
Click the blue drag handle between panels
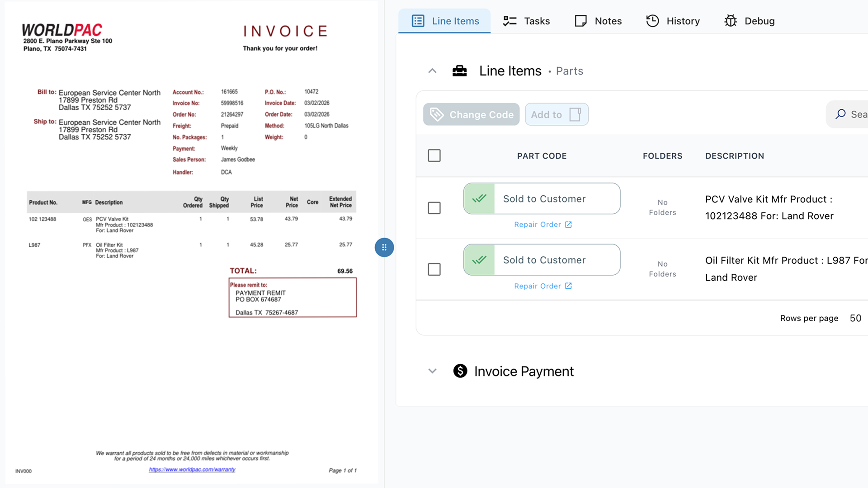click(x=384, y=247)
